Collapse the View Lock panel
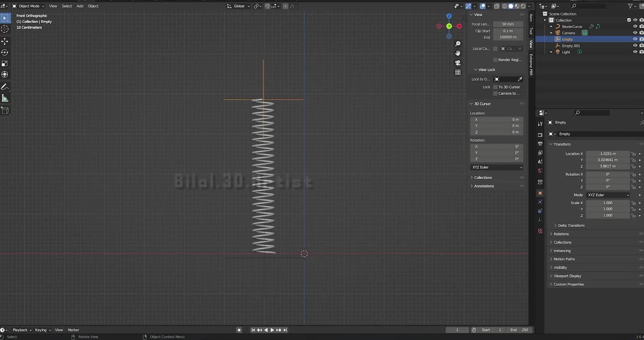Viewport: 644px width, 340px height. click(x=485, y=69)
